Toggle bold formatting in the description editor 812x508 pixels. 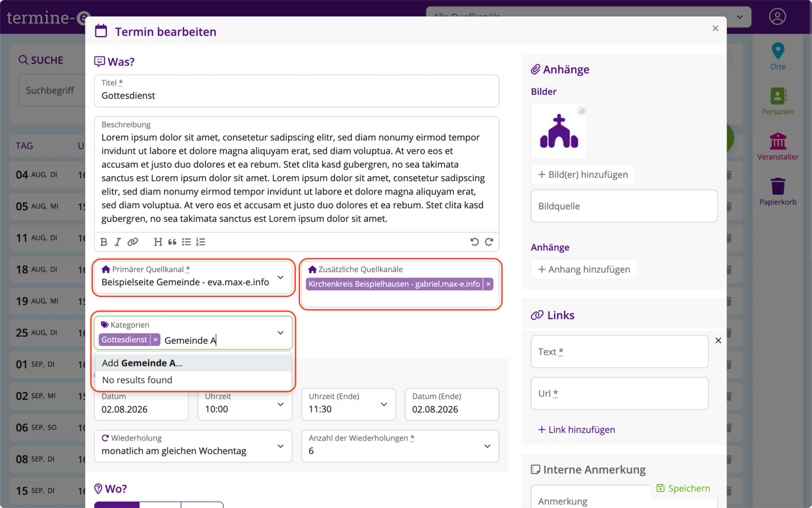click(104, 242)
